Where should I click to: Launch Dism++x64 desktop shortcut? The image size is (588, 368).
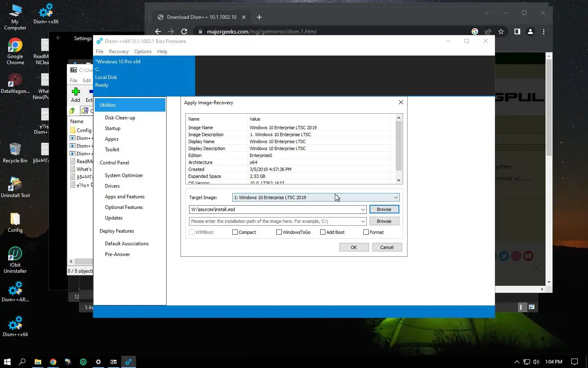[15, 326]
